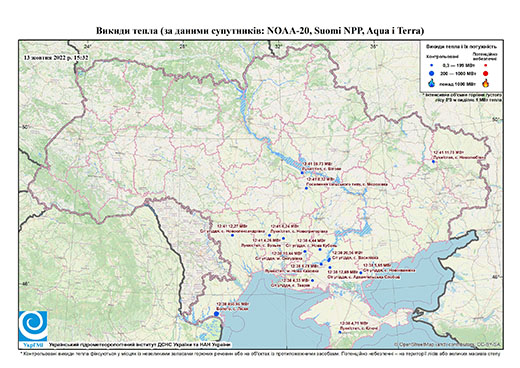
Task: Click the heat marker in Crimea
Action: click(340, 332)
